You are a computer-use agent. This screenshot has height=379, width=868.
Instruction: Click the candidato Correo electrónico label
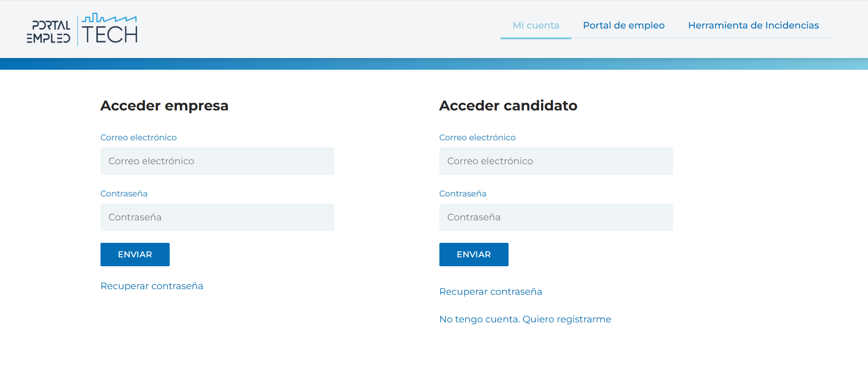[477, 138]
